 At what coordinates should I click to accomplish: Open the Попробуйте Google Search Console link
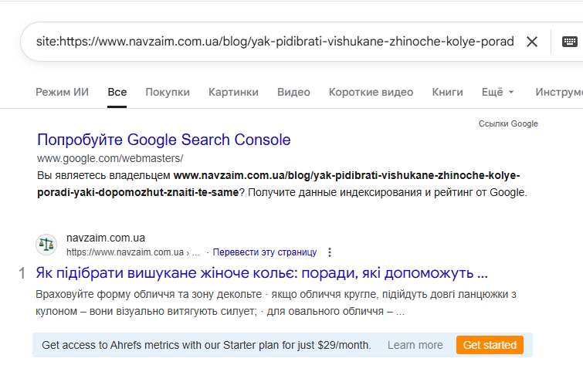pos(164,140)
